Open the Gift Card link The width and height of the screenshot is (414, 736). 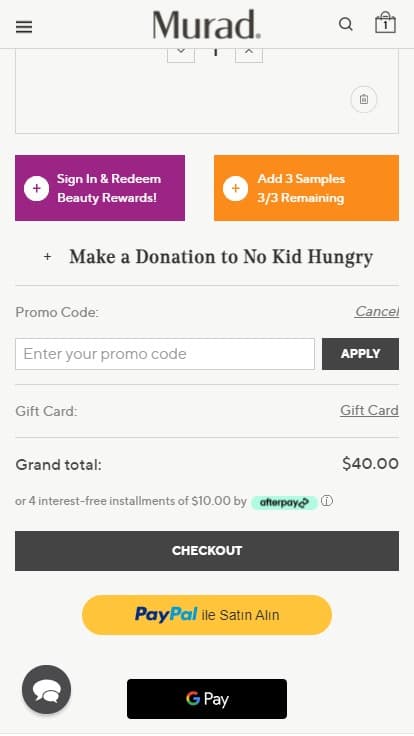tap(369, 410)
